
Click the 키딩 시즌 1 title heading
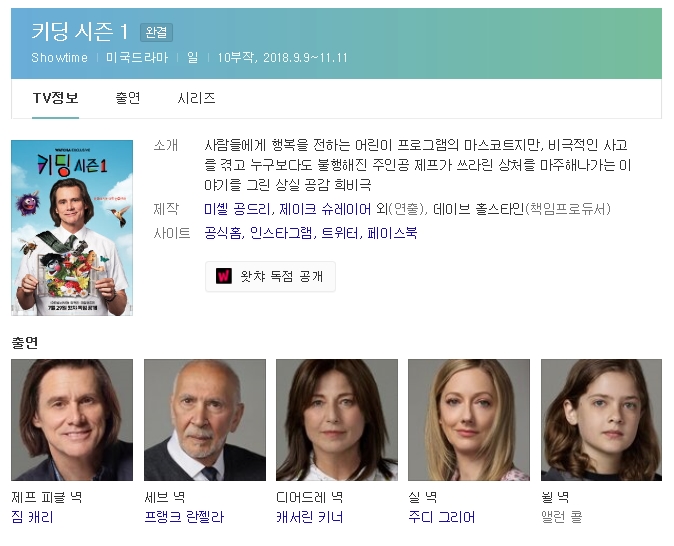[x=80, y=31]
